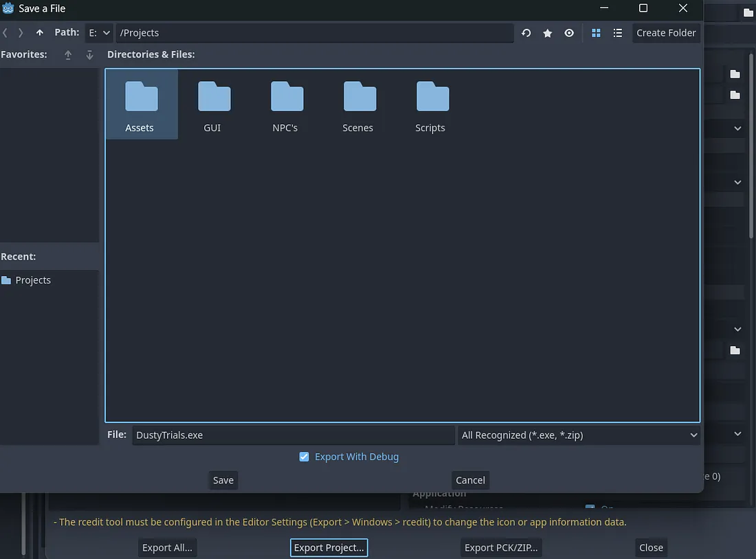The image size is (756, 559).
Task: Maximize the Save a File dialog
Action: (643, 8)
